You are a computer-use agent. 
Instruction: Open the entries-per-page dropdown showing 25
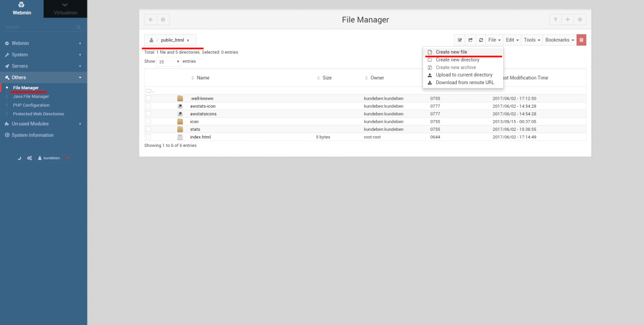pos(169,62)
